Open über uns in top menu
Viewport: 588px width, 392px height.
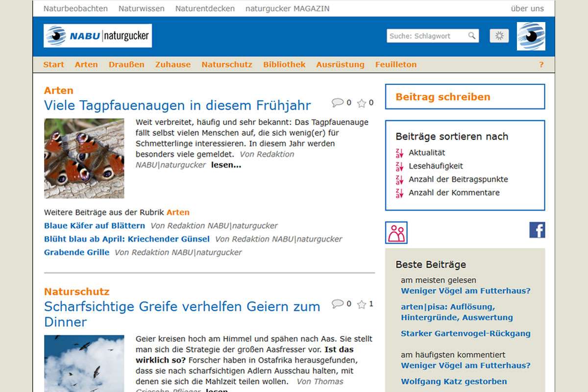[527, 8]
